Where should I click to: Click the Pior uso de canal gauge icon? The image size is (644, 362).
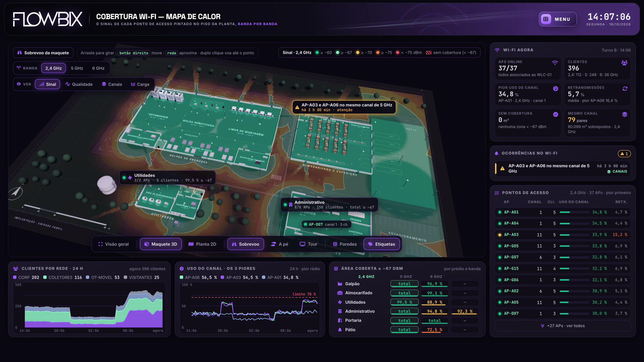(556, 88)
